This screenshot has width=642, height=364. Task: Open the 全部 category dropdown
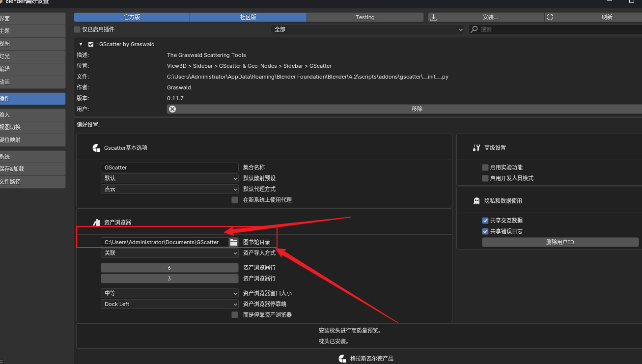point(367,29)
